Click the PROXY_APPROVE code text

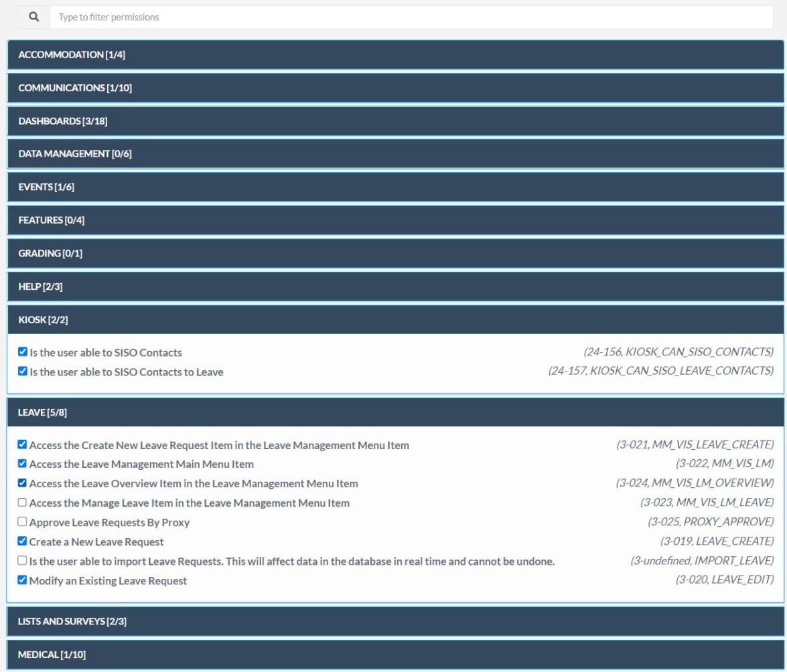(x=711, y=522)
